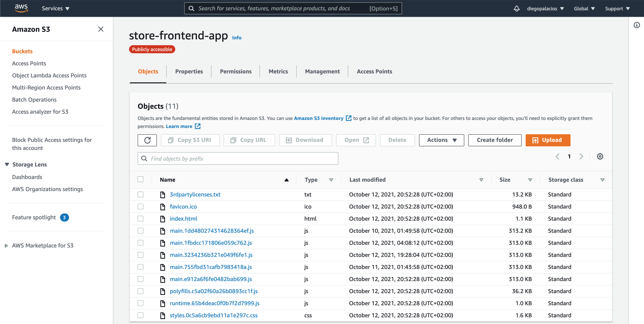Select the index.html checkbox
This screenshot has width=644, height=324.
(x=140, y=219)
